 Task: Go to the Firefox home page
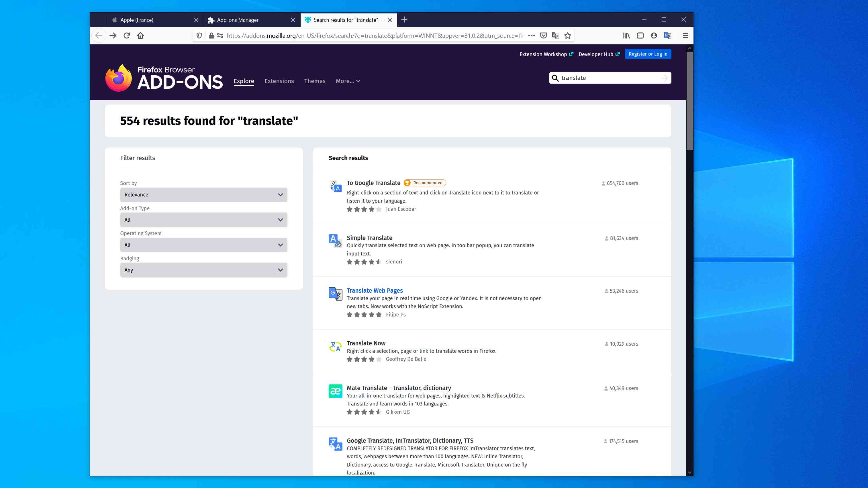[140, 36]
